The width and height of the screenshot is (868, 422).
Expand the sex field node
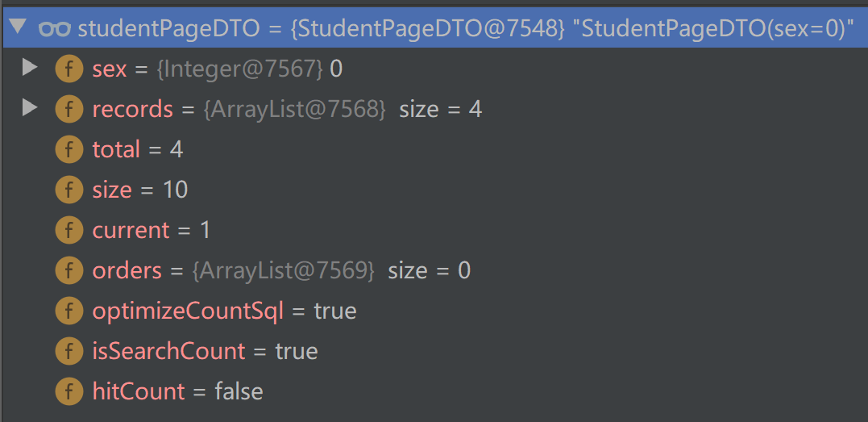click(x=29, y=68)
